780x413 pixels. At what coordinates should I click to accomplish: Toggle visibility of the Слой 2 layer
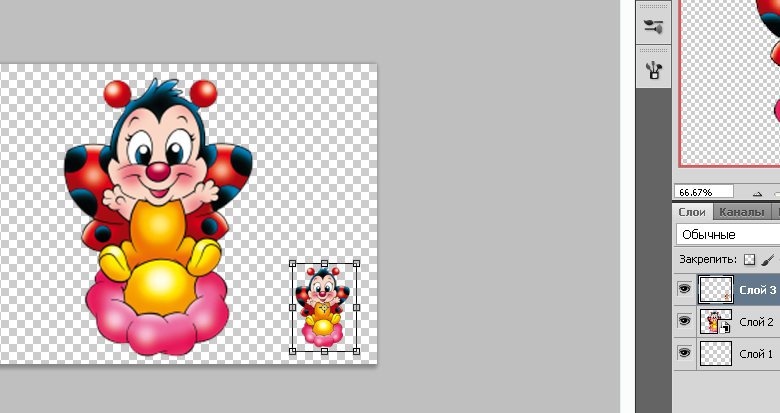coord(685,321)
